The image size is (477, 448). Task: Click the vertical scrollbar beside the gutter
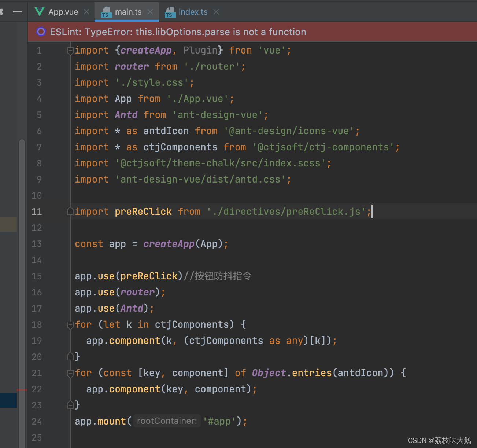pos(22,293)
